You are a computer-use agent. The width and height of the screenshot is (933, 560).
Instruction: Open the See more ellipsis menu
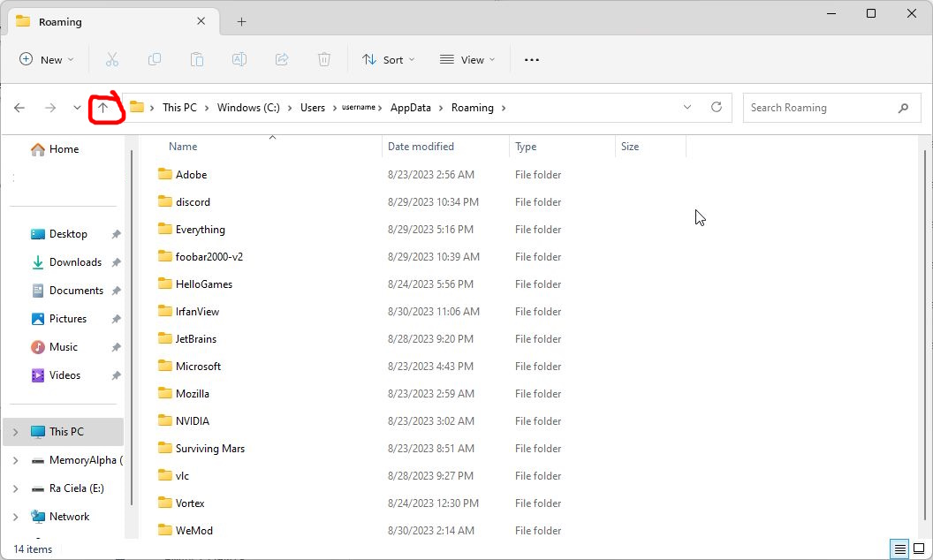point(531,59)
